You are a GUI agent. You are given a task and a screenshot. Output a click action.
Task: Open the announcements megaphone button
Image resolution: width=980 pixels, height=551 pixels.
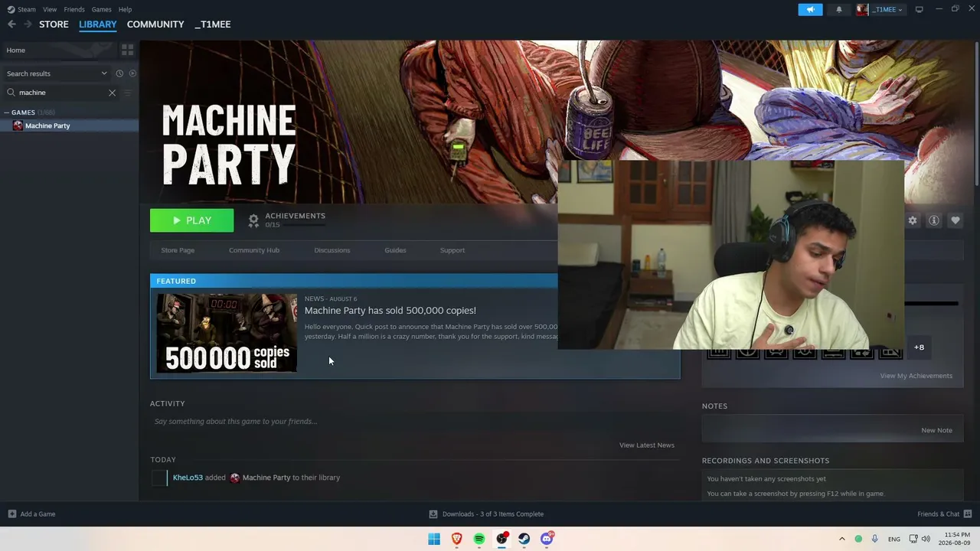point(810,9)
